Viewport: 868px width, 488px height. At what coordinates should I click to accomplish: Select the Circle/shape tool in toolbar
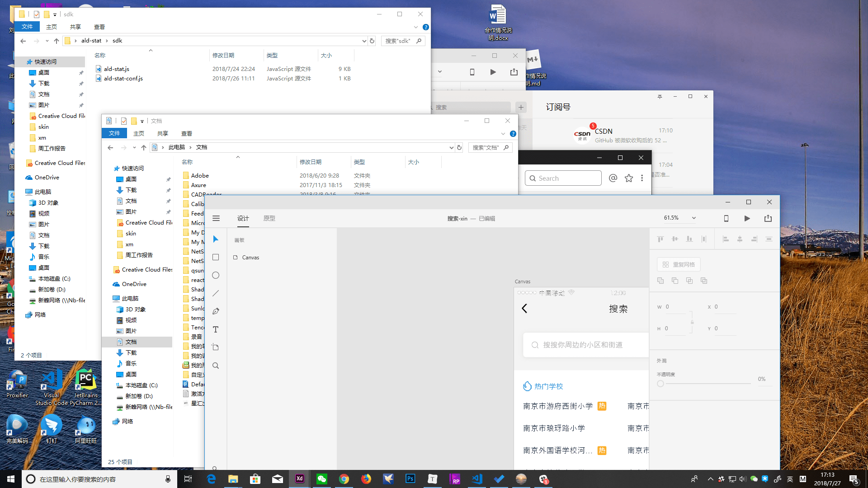pyautogui.click(x=216, y=275)
